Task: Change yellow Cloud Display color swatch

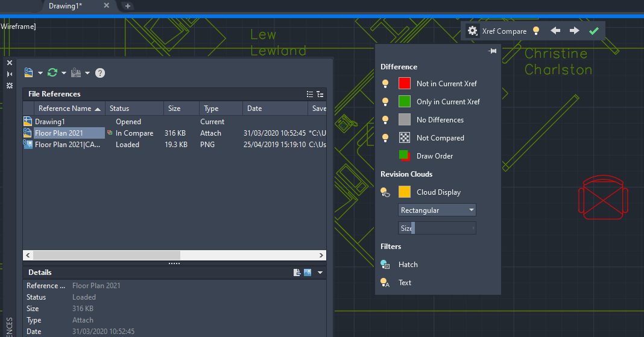Action: click(x=405, y=192)
